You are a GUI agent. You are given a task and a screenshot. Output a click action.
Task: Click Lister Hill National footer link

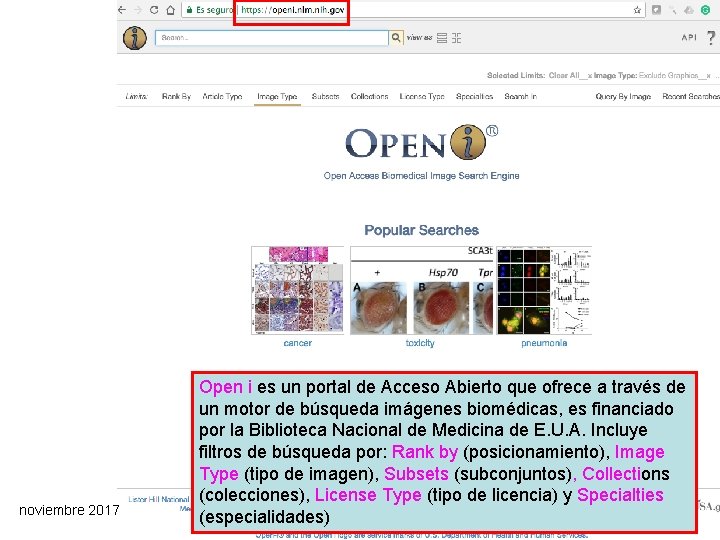(158, 499)
